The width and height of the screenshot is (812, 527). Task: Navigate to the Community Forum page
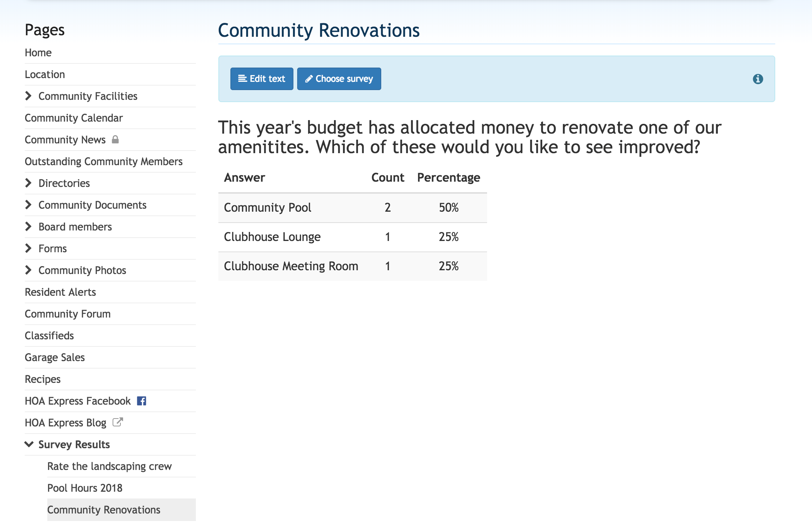point(68,314)
